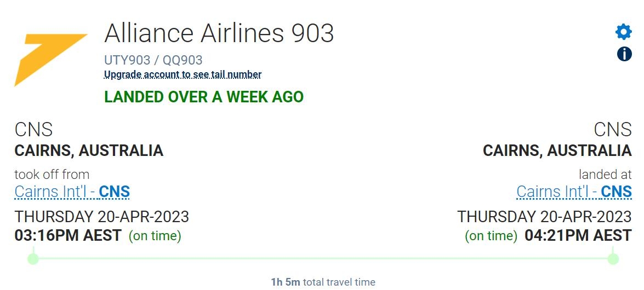
Task: Click the dark info circle icon
Action: tap(624, 54)
